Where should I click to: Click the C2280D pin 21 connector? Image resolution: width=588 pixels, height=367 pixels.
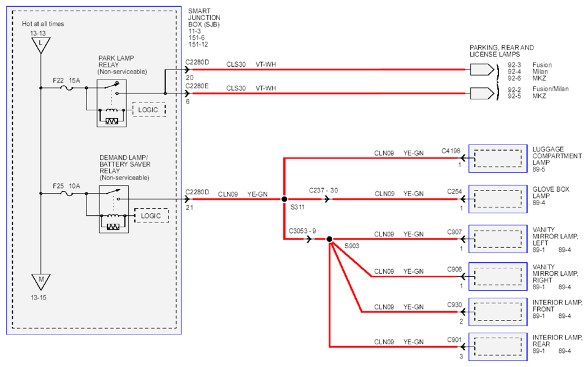tap(188, 199)
